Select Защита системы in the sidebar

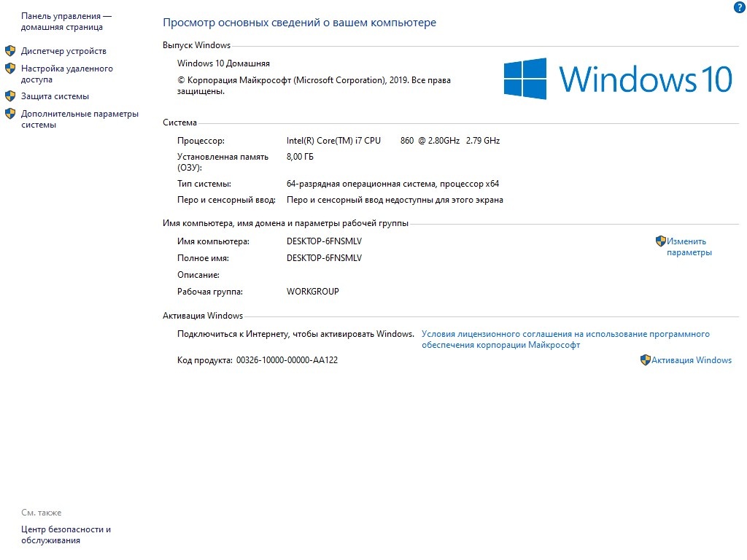pyautogui.click(x=55, y=96)
